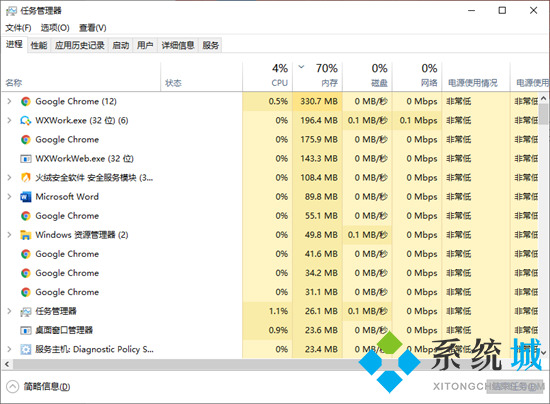Click Chrome icon in the 55.1 MB row
Image resolution: width=550 pixels, height=404 pixels.
(26, 216)
